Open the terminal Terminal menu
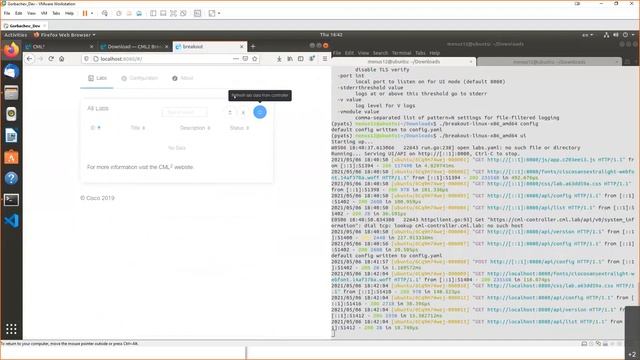This screenshot has width=640, height=360. point(401,53)
